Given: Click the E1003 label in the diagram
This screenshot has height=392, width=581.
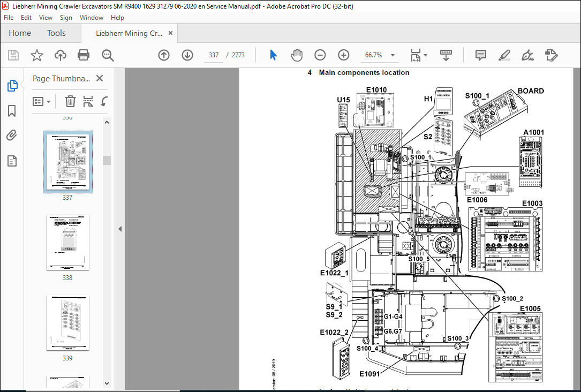Looking at the screenshot, I should [x=532, y=203].
